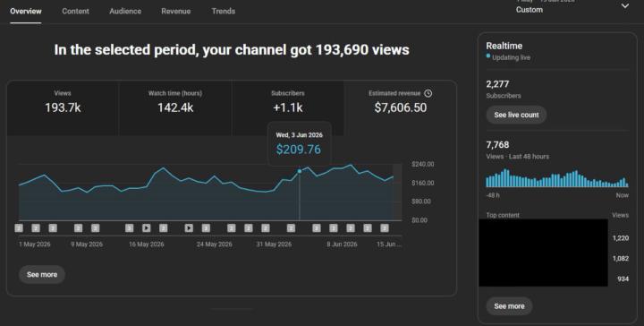Click the $209.76 tooltip value

click(299, 150)
